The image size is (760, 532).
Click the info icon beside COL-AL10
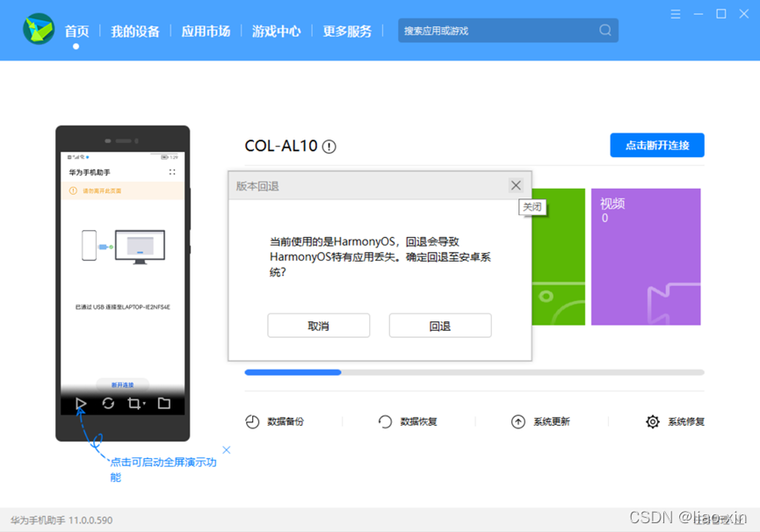(x=329, y=147)
